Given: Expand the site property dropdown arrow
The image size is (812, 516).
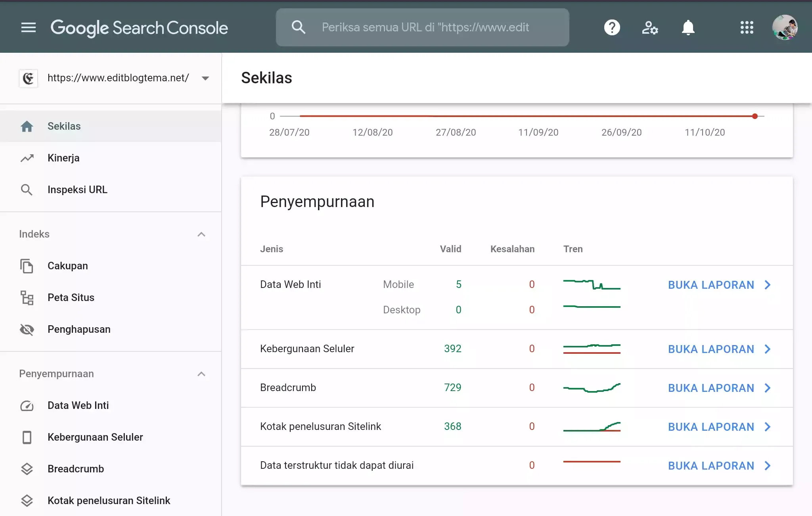Looking at the screenshot, I should click(x=205, y=77).
